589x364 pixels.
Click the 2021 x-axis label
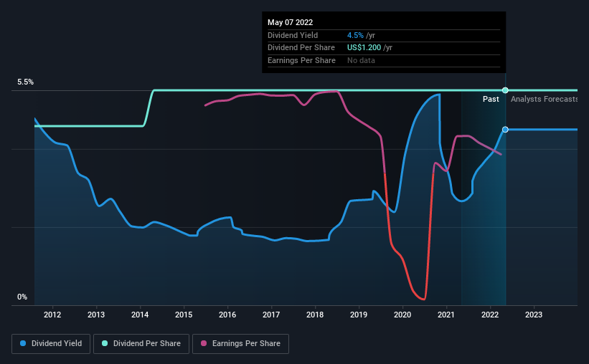[x=446, y=315]
